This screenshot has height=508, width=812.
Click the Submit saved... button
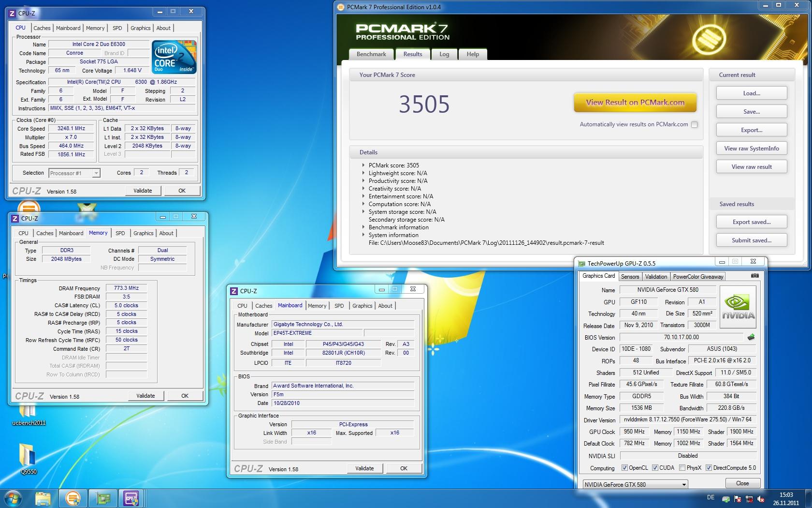click(752, 240)
